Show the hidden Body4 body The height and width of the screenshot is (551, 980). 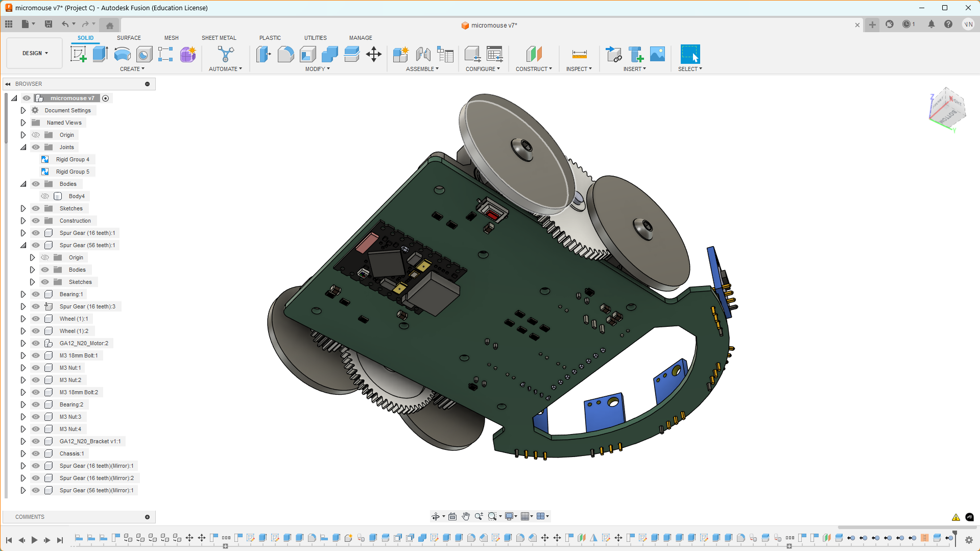(x=45, y=196)
